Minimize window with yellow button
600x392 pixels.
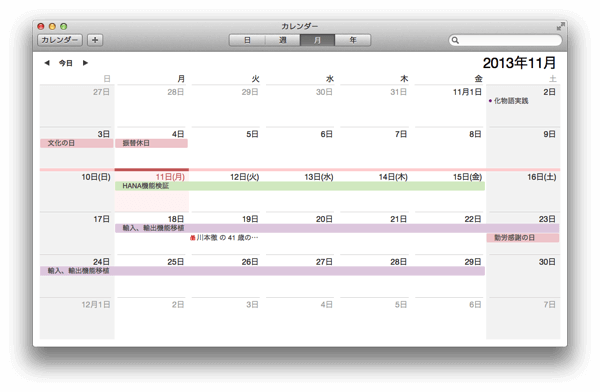(x=52, y=26)
